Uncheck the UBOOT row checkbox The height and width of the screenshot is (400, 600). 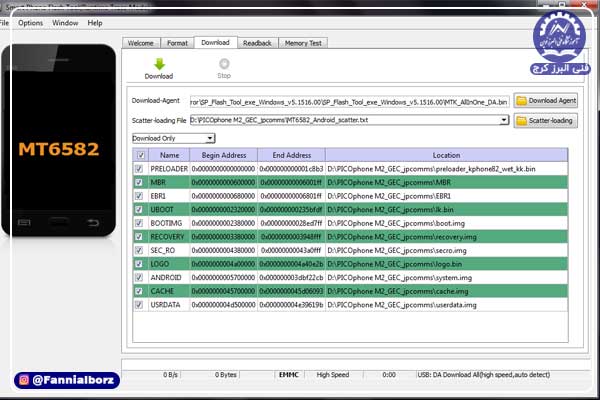pos(139,209)
